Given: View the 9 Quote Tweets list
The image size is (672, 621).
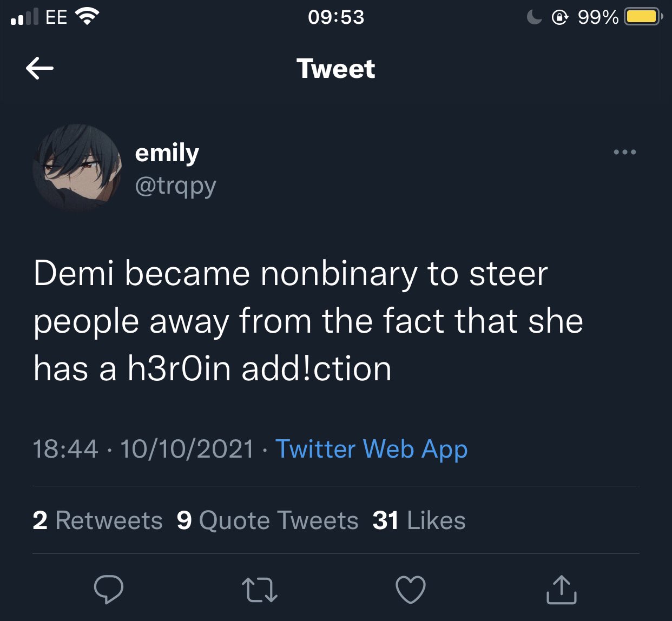Looking at the screenshot, I should 267,520.
